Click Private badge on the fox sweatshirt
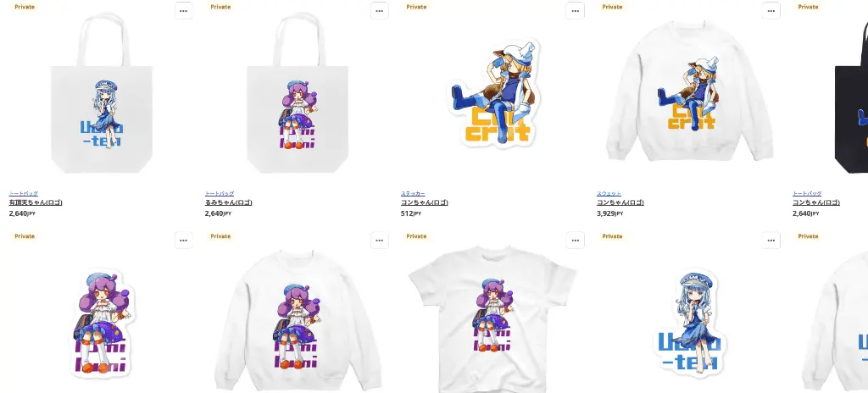Screen dimensions: 868x393 tap(612, 7)
